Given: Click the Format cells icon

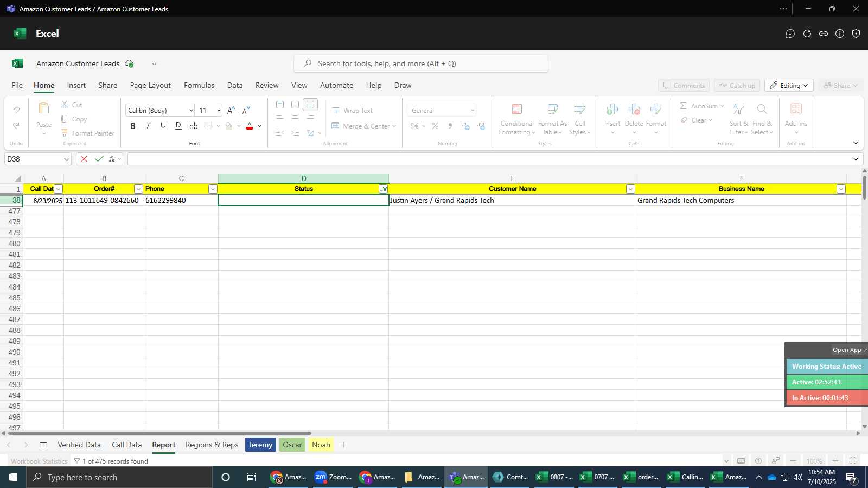Looking at the screenshot, I should [x=655, y=110].
